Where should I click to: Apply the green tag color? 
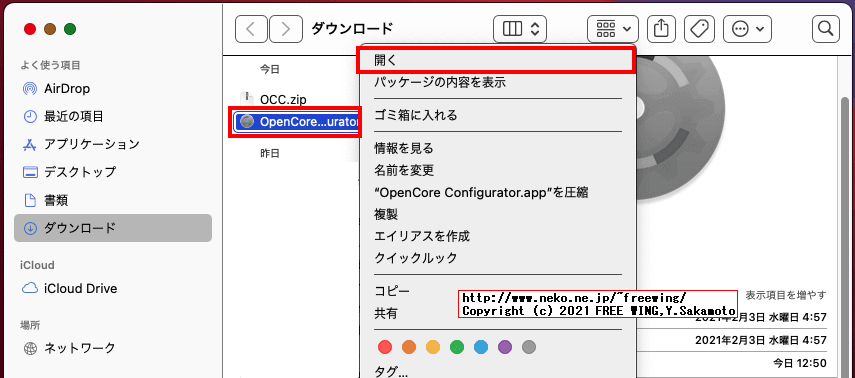[x=457, y=346]
